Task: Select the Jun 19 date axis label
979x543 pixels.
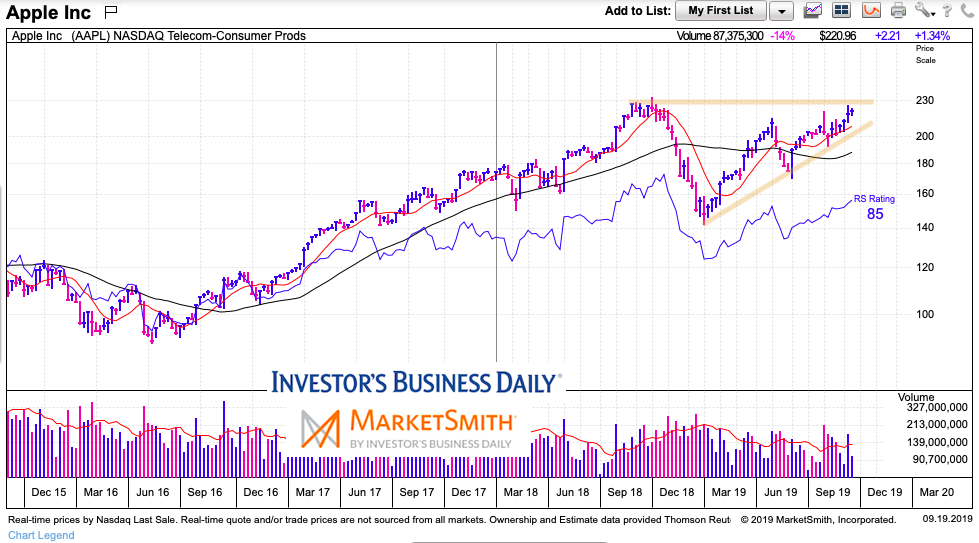Action: (x=781, y=492)
